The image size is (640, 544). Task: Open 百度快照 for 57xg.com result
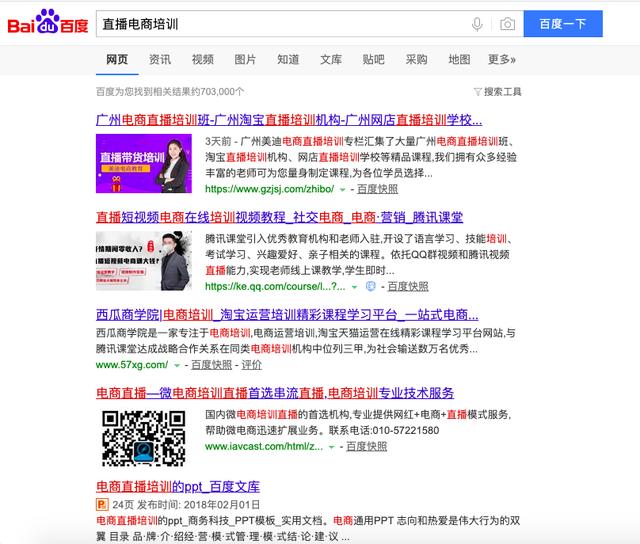point(211,365)
